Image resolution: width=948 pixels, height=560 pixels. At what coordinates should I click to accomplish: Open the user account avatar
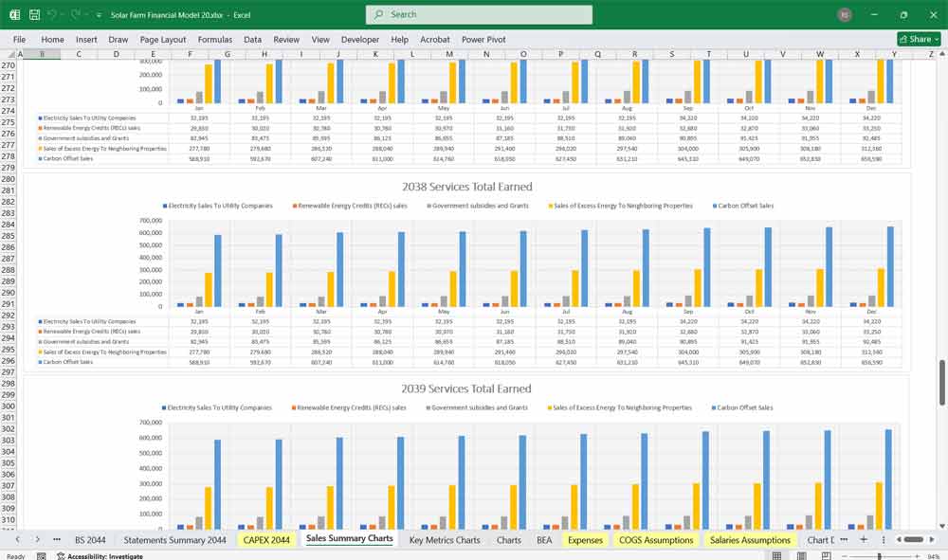(845, 15)
